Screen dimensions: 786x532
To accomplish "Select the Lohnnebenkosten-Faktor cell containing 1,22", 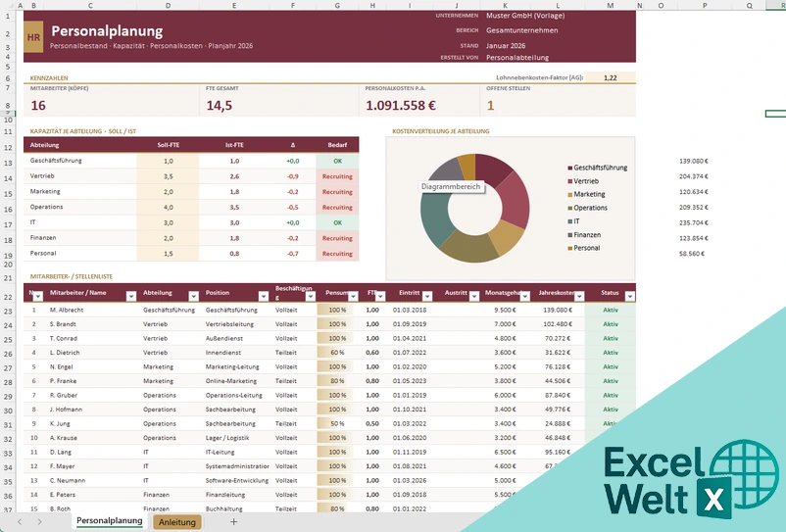I will (x=610, y=77).
